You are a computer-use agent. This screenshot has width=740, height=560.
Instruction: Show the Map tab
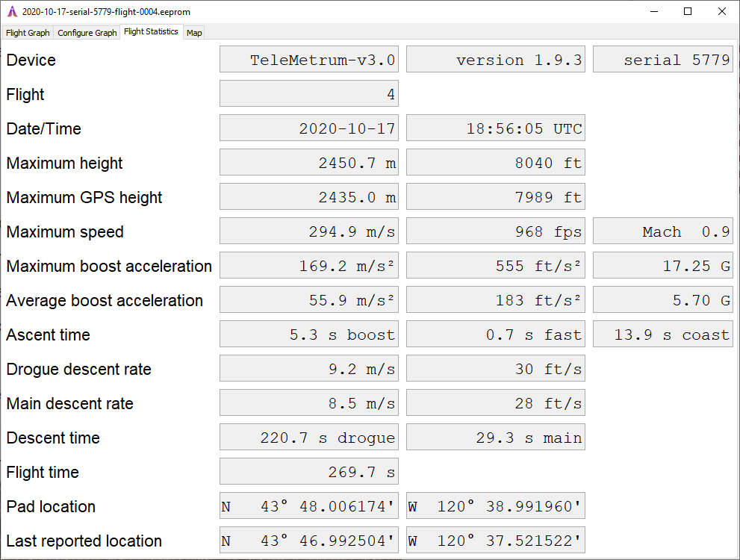click(194, 33)
